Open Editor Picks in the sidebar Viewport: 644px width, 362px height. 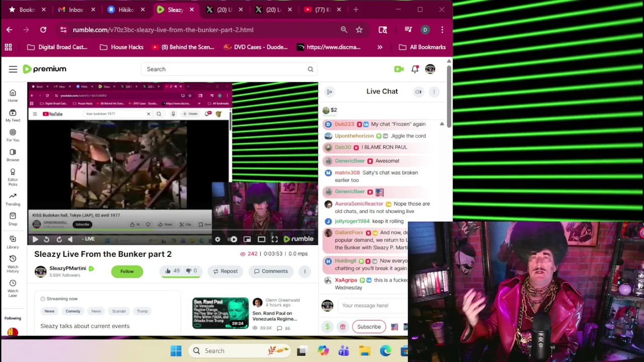point(13,177)
